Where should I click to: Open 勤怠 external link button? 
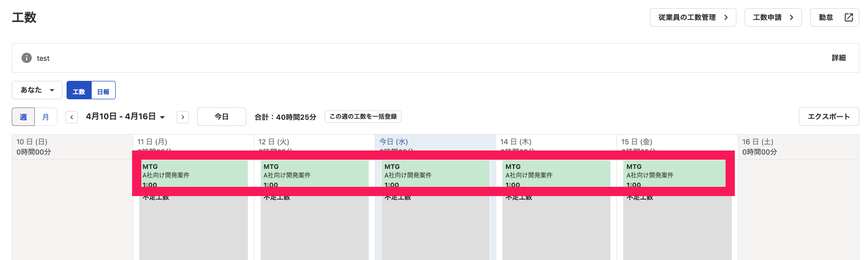[834, 17]
